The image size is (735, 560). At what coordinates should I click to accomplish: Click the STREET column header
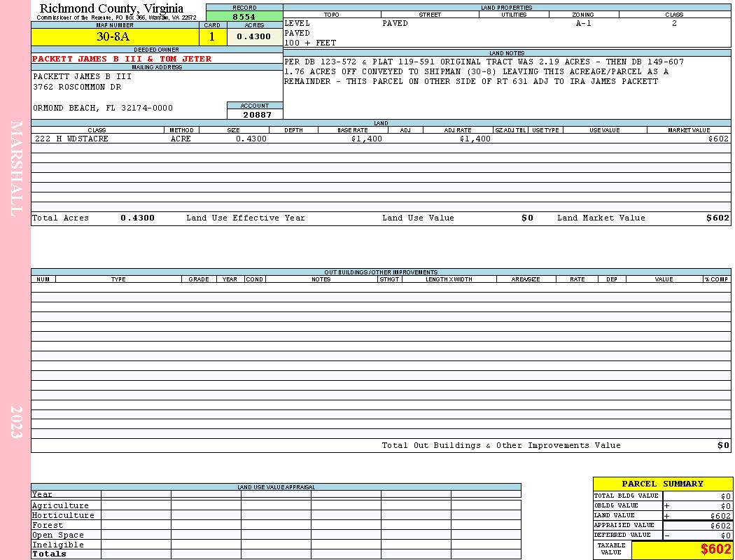pos(430,15)
